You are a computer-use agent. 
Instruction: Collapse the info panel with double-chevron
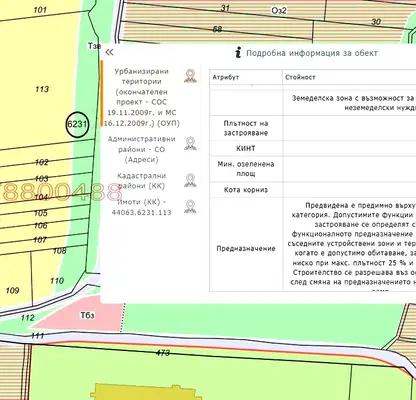[109, 52]
